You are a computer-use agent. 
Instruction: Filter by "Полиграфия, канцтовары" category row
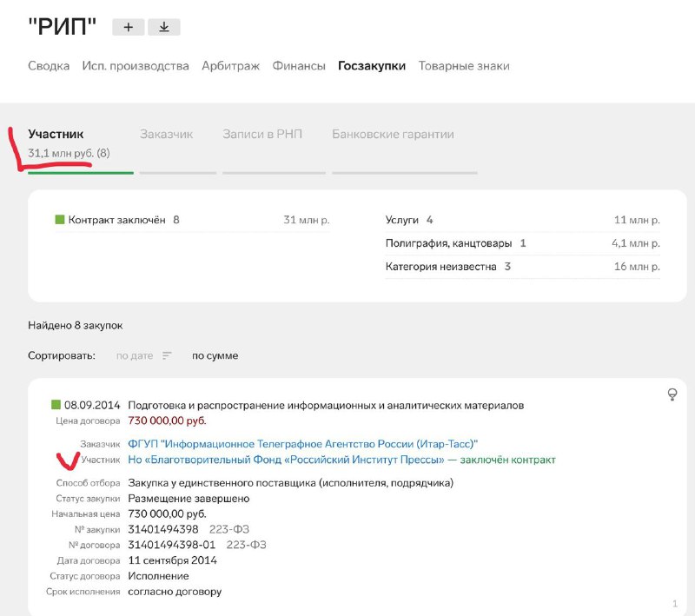click(x=523, y=243)
